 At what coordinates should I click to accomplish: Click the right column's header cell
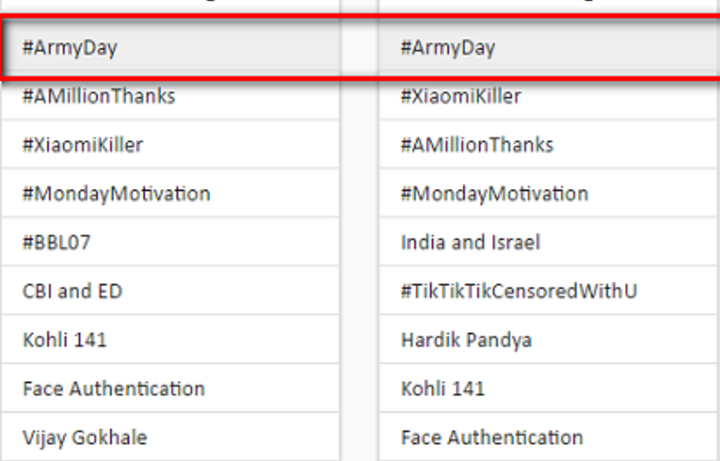[549, 6]
